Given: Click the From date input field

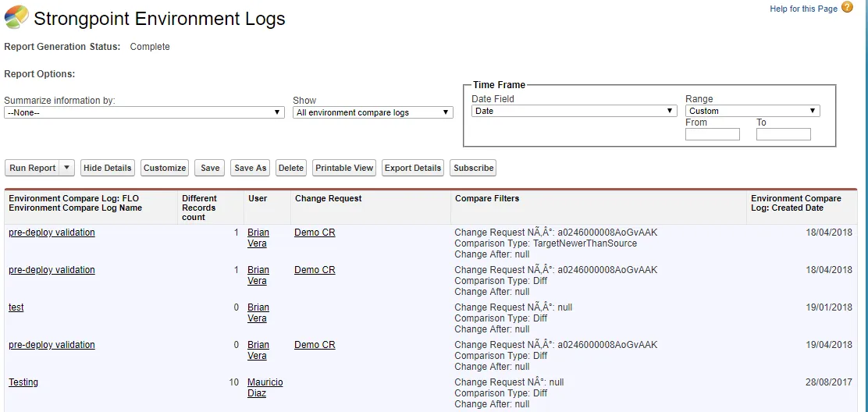Looking at the screenshot, I should [x=713, y=134].
